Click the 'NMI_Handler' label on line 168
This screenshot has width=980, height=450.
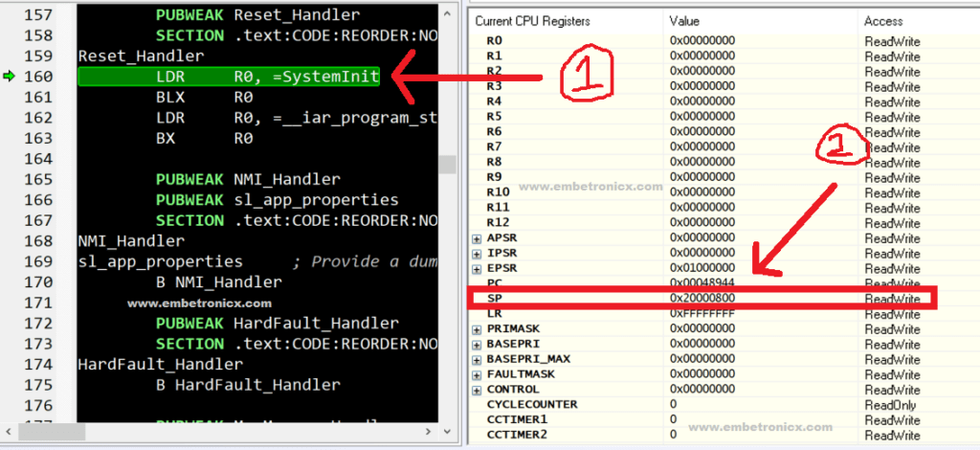point(131,240)
